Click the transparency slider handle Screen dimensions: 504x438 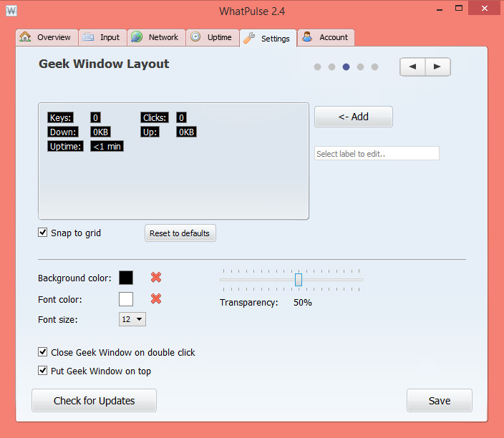(299, 280)
